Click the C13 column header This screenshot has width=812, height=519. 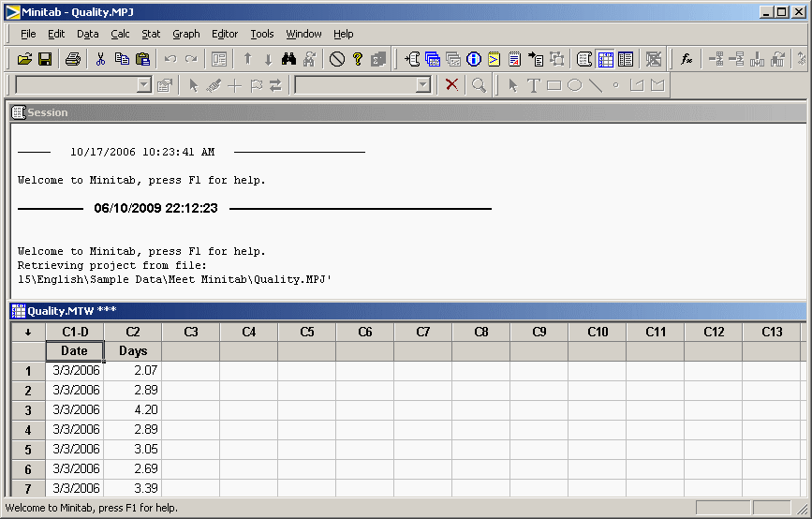(x=772, y=332)
